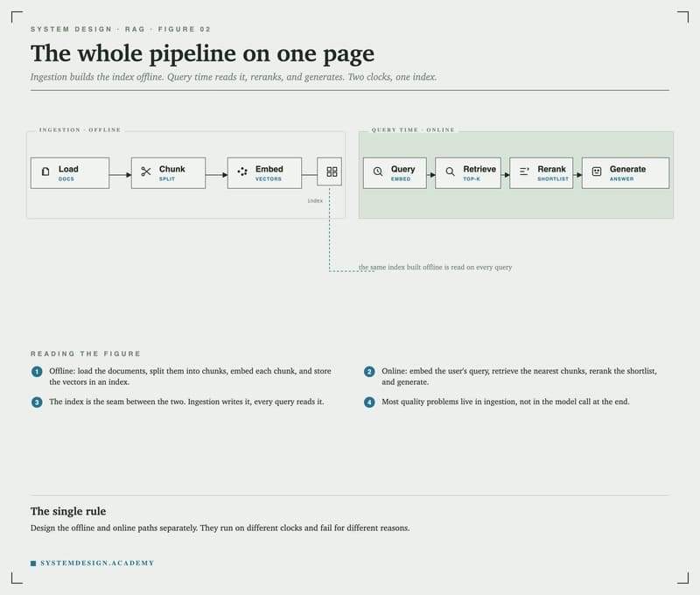Click the title The whole pipeline heading
Image resolution: width=700 pixels, height=595 pixels.
click(x=202, y=54)
